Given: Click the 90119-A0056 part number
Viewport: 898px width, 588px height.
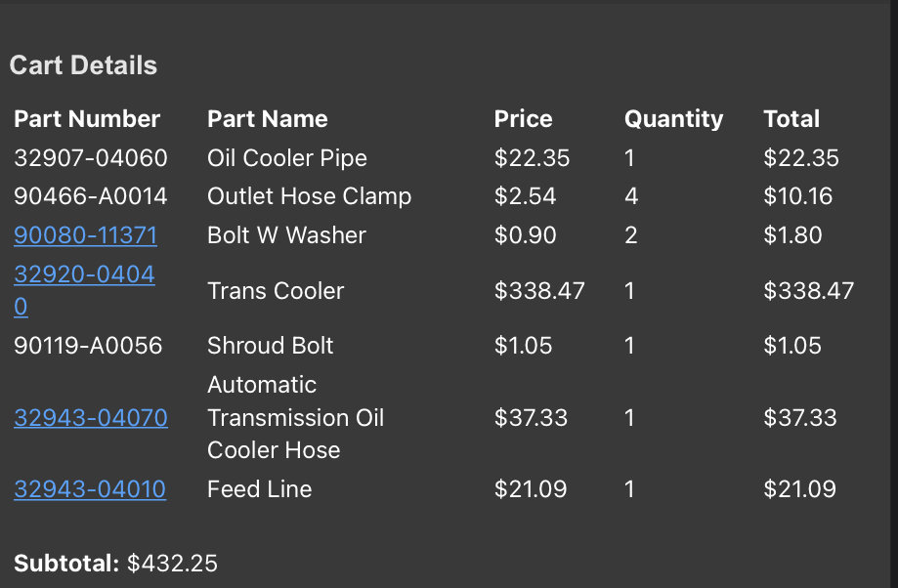Looking at the screenshot, I should [88, 345].
